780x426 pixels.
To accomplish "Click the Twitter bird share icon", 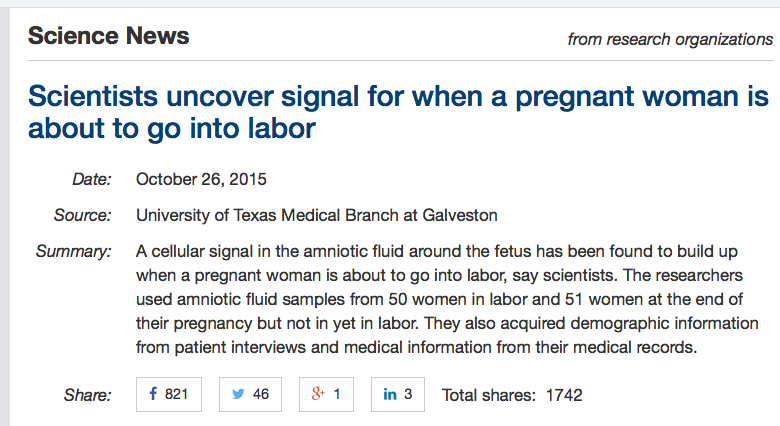I will (238, 394).
